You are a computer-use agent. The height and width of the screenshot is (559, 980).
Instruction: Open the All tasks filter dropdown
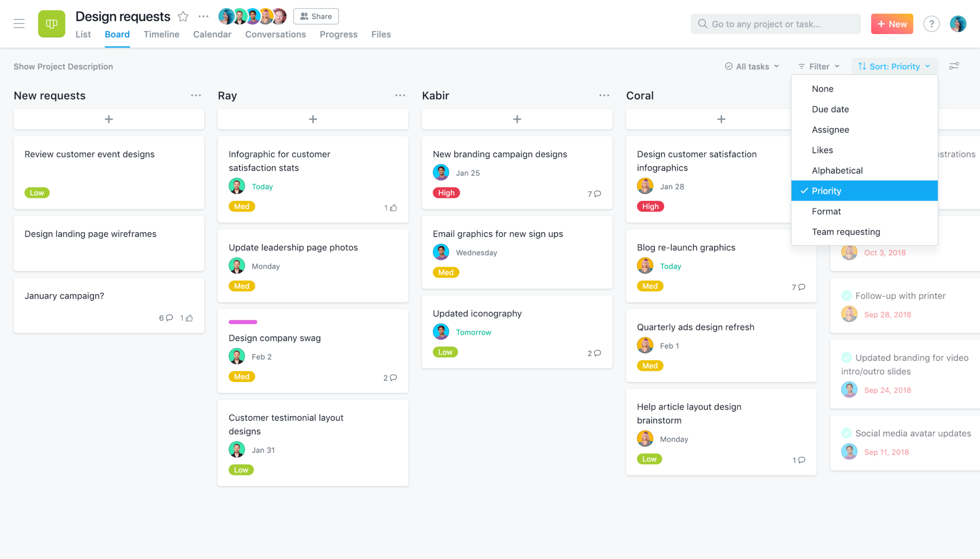[x=751, y=66]
